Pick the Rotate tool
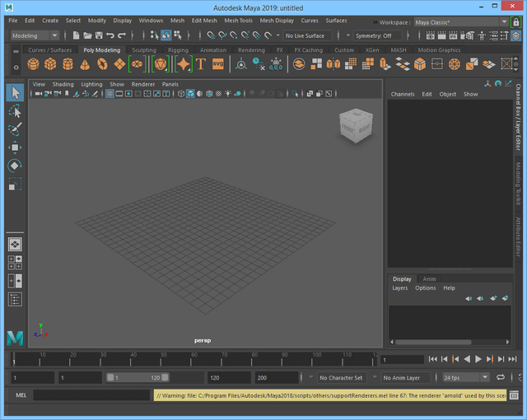This screenshot has height=420, width=527. (15, 166)
